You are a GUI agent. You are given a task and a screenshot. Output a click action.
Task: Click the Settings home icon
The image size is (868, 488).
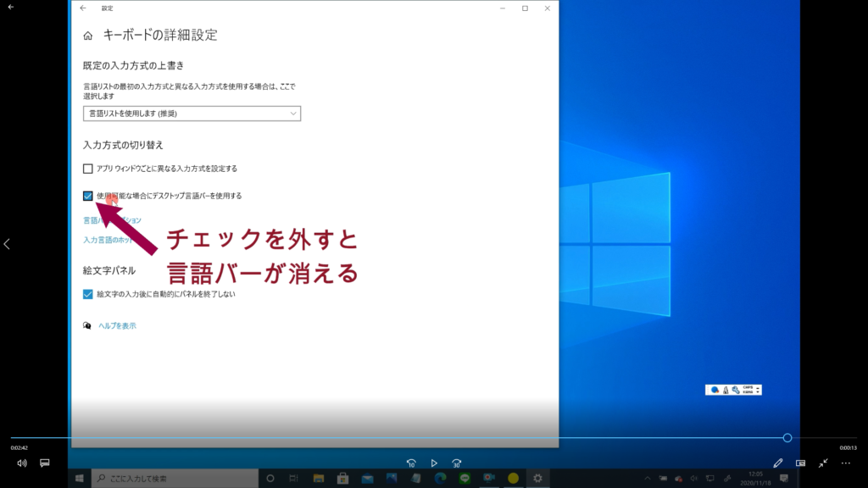[87, 36]
